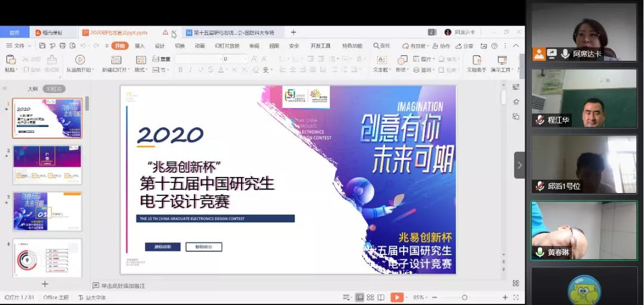644x305 pixels.
Task: Click the Share (分享) button
Action: [x=465, y=45]
